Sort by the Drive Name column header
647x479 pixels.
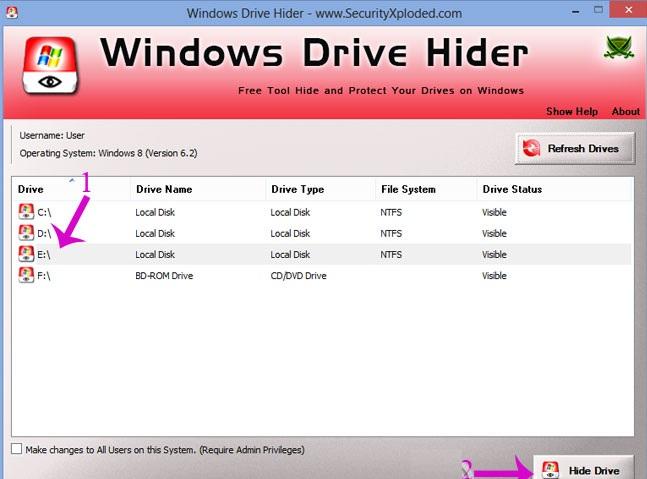click(198, 189)
